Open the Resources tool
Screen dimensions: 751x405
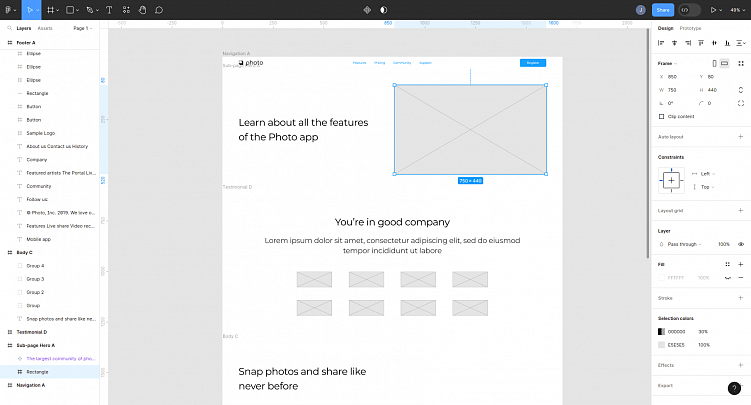[126, 10]
